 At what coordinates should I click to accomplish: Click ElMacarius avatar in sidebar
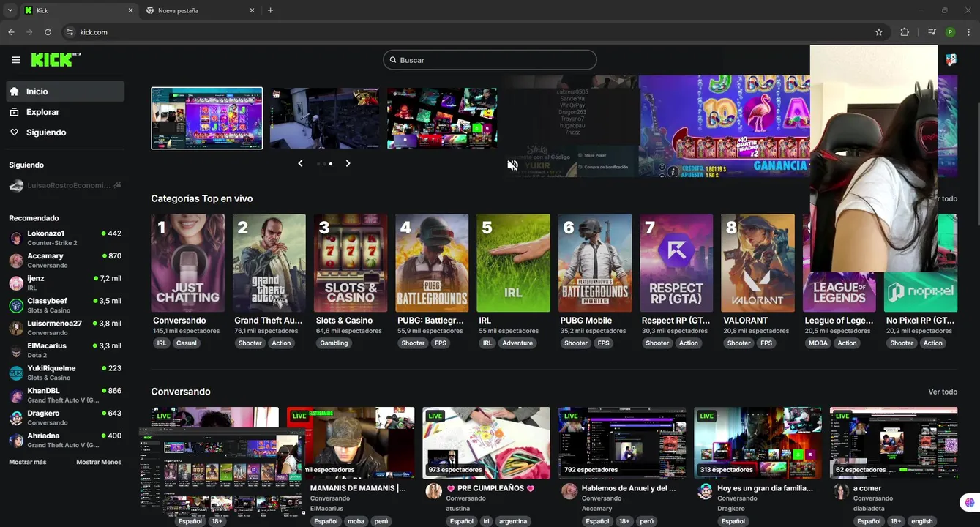[x=16, y=351]
